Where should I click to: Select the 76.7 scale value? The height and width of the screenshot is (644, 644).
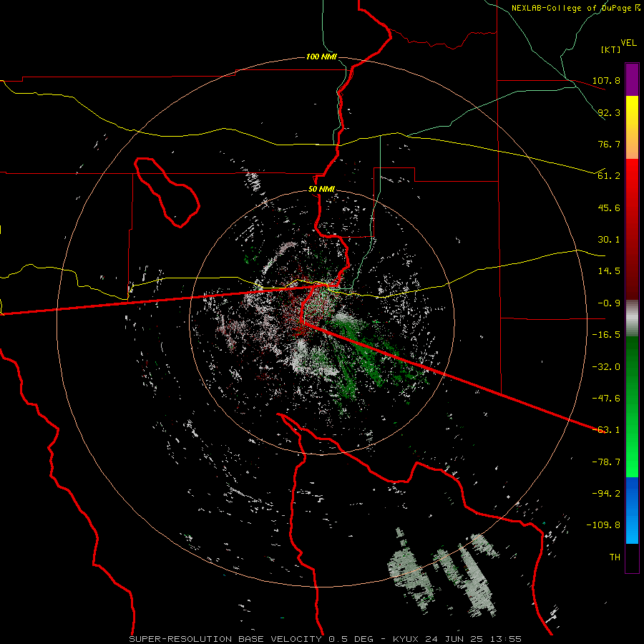coord(609,144)
